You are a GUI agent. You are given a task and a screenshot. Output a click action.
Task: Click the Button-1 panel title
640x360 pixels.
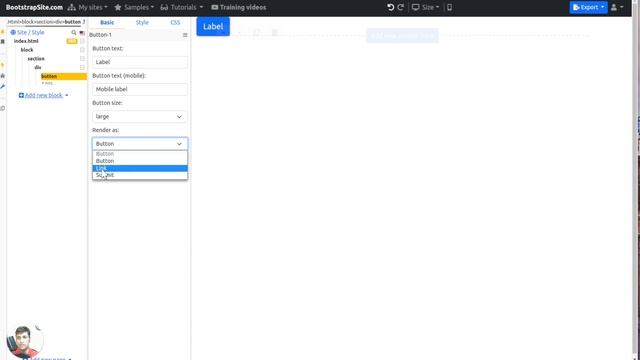point(100,35)
